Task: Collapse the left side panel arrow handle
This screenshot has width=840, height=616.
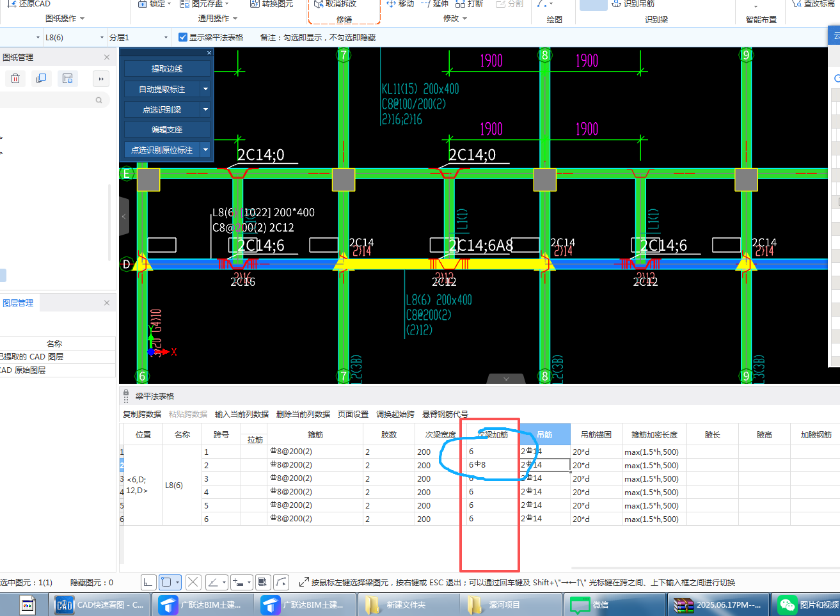Action: [x=124, y=217]
